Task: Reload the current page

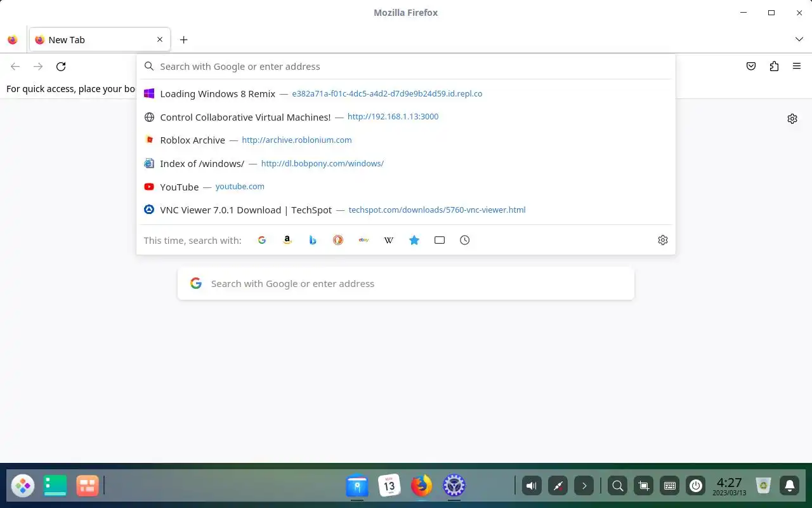Action: (x=61, y=66)
